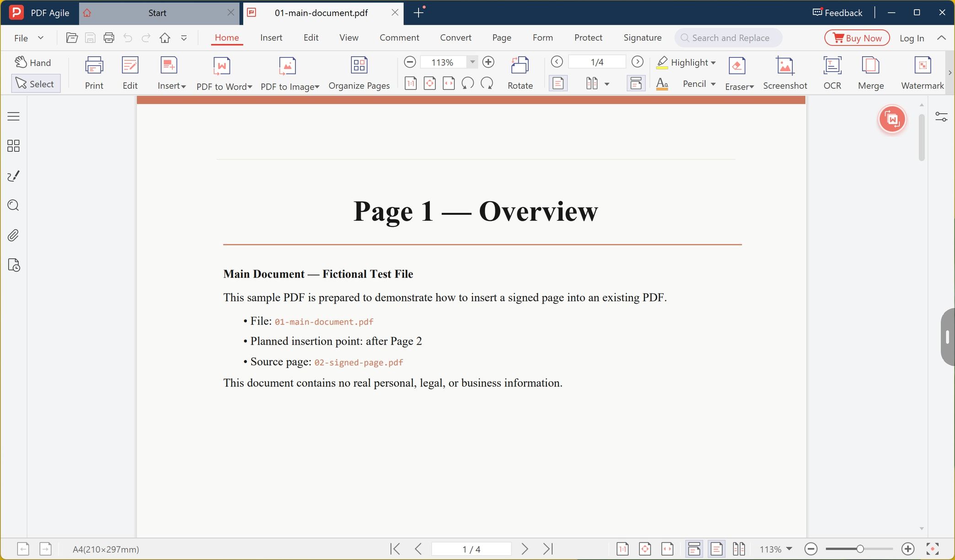Open the Edit tool in ribbon
Viewport: 955px width, 560px height.
tap(130, 73)
